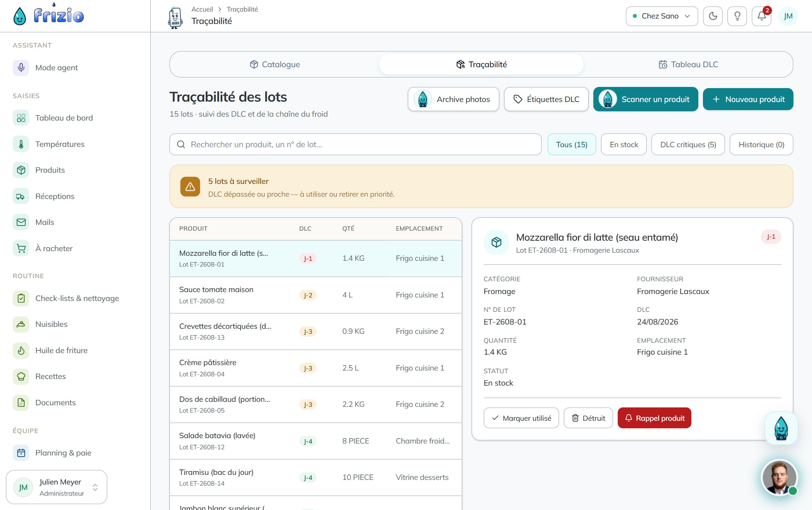Image resolution: width=812 pixels, height=510 pixels.
Task: Click the Températures thermometer icon
Action: [21, 144]
